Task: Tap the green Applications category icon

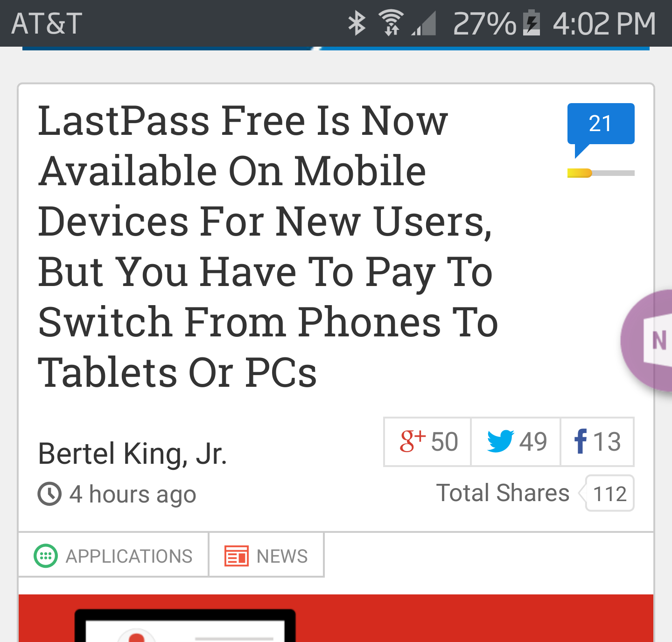Action: coord(46,556)
